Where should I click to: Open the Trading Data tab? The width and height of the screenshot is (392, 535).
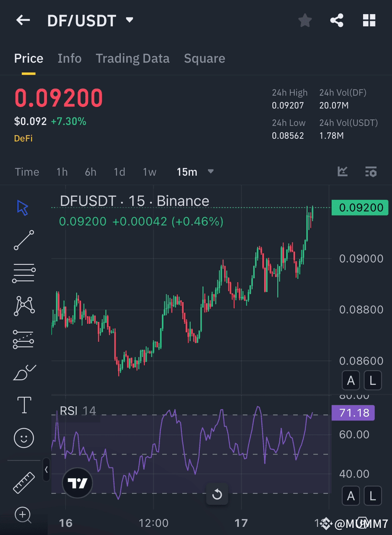[x=133, y=58]
